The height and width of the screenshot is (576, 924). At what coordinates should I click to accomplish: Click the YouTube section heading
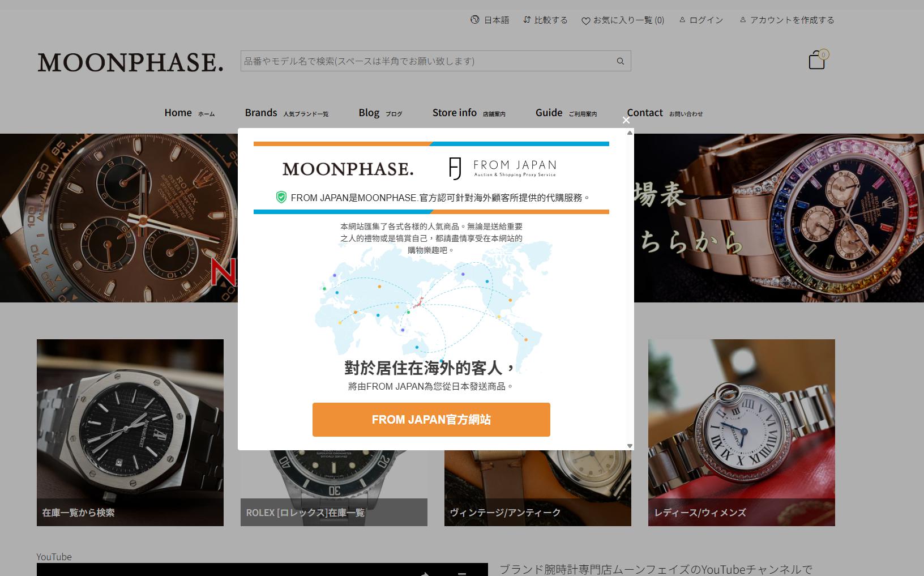(54, 557)
